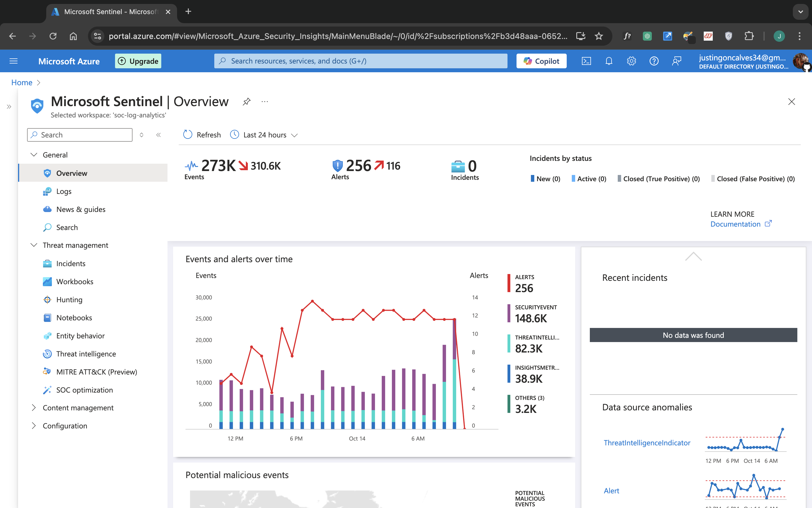Collapse the Threat management section

tap(34, 245)
